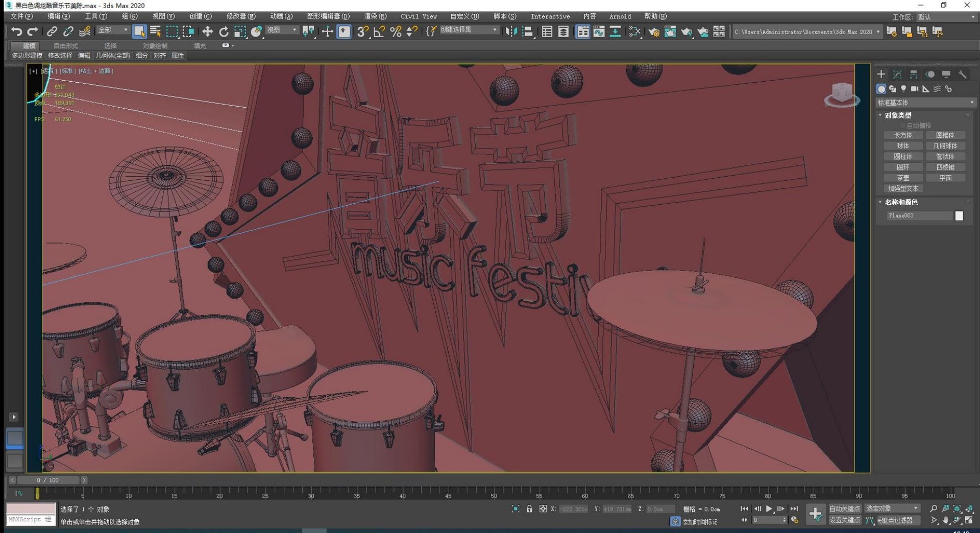Screen dimensions: 980x533
Task: Click the Undo arrow icon
Action: point(16,32)
